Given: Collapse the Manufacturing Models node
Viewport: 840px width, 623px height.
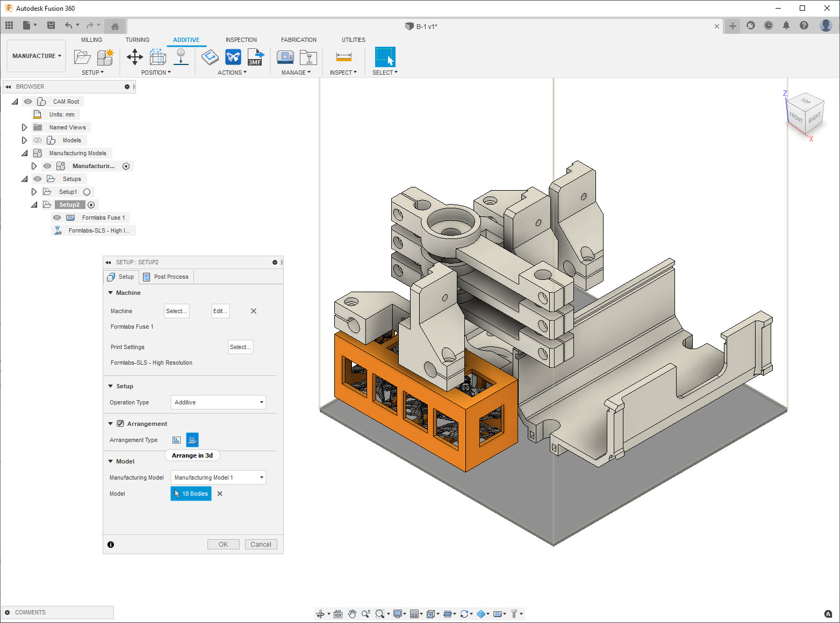Looking at the screenshot, I should (24, 153).
